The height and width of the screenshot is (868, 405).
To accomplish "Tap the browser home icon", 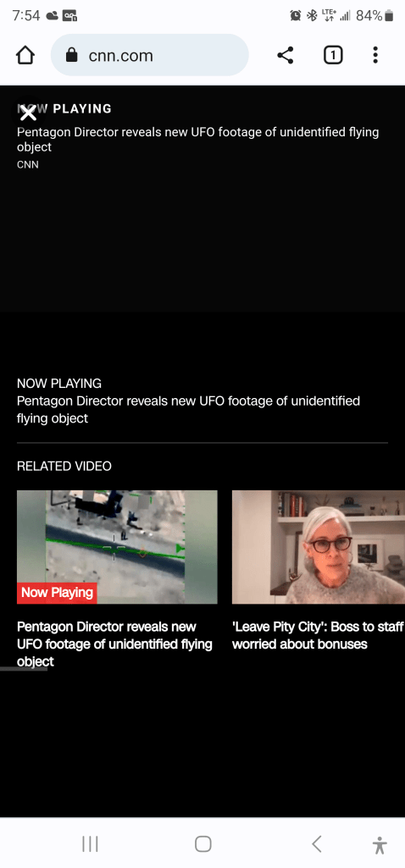I will (25, 55).
